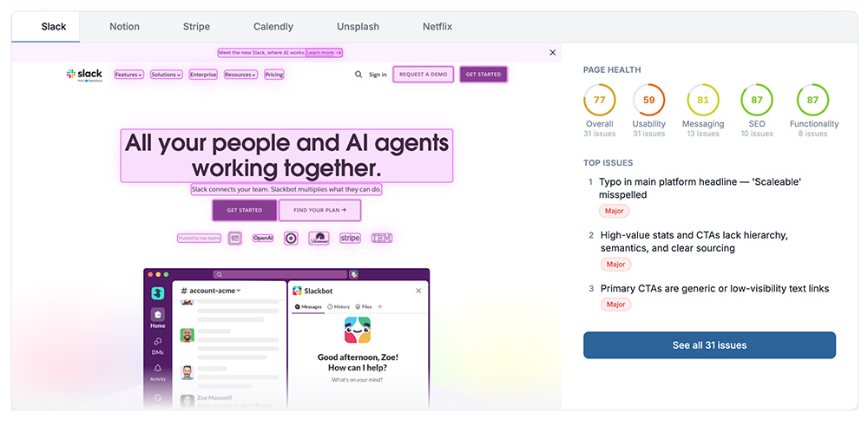Click the "Slack connects your team" subheading
Image resolution: width=868 pixels, height=426 pixels.
click(x=286, y=189)
